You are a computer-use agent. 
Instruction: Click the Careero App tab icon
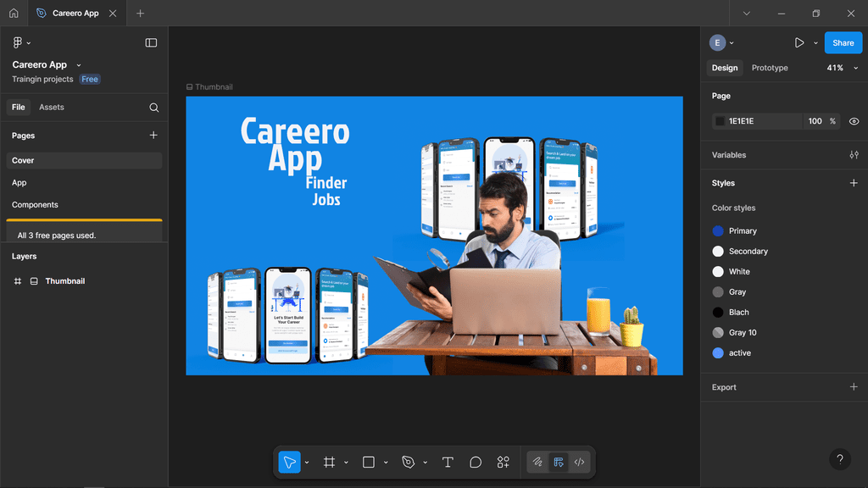click(41, 13)
